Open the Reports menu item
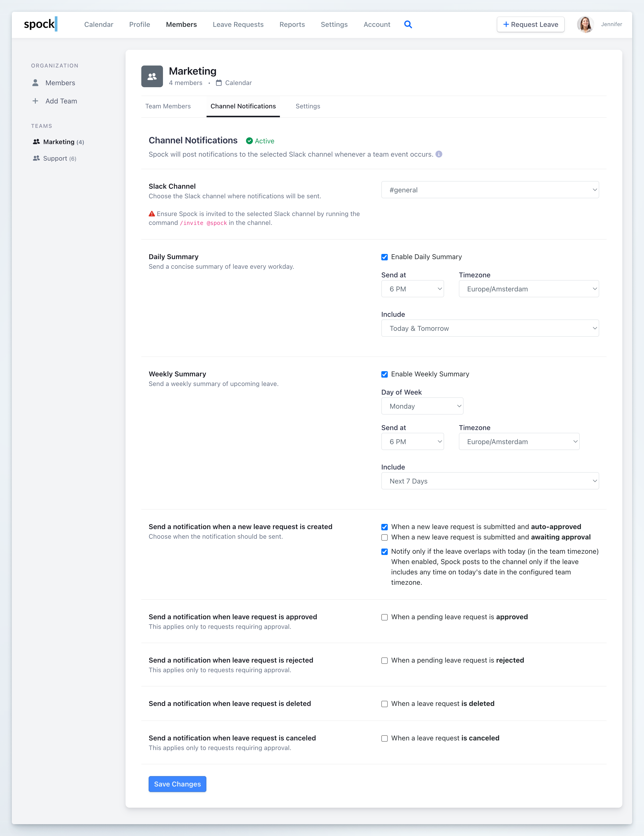 [292, 24]
